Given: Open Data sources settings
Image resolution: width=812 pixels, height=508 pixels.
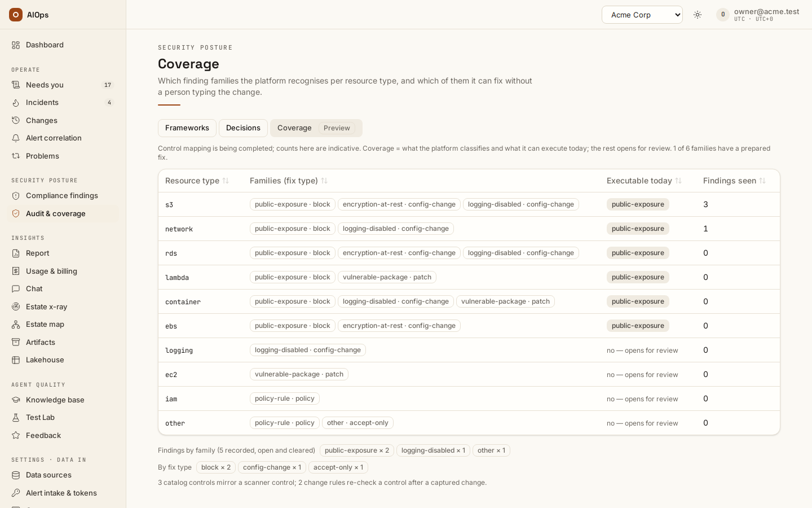Looking at the screenshot, I should (63, 475).
